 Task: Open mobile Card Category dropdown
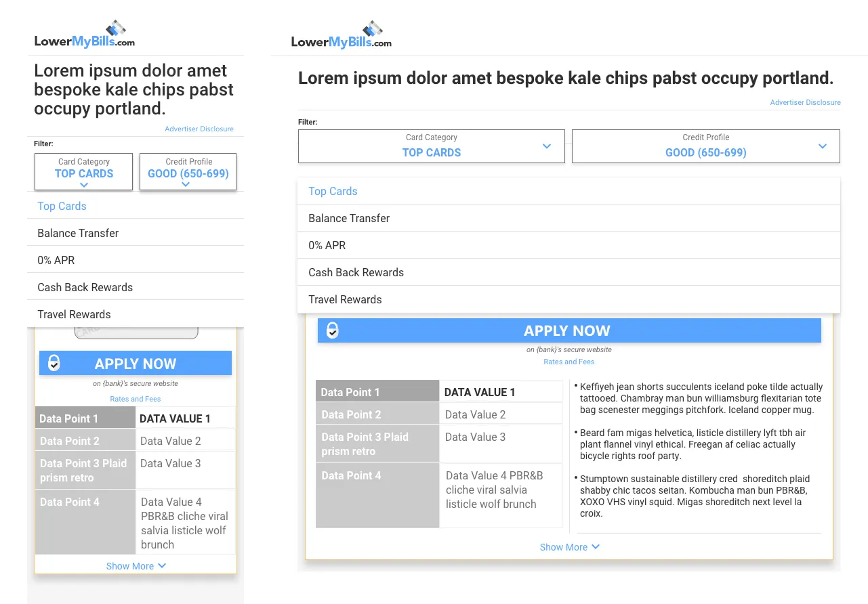84,171
